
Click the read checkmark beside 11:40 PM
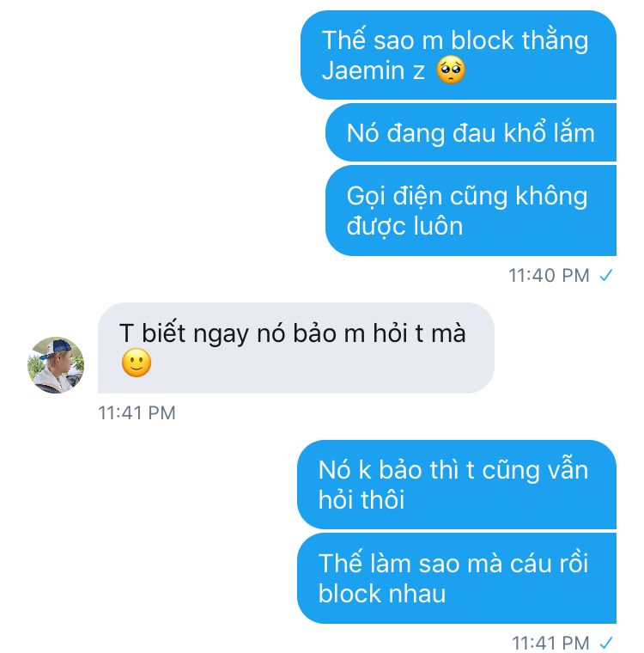tap(606, 275)
